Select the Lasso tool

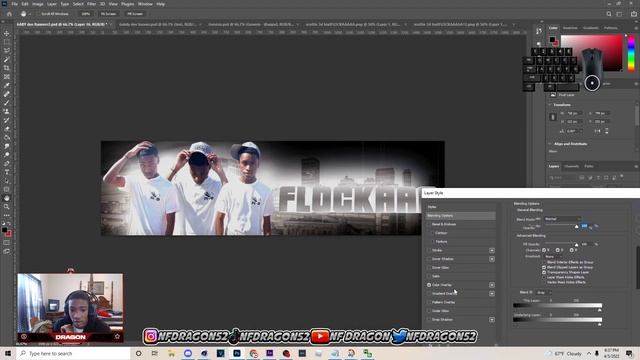(7, 51)
